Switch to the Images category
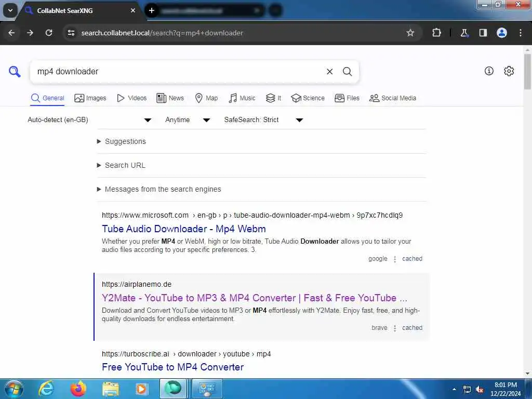The height and width of the screenshot is (399, 532). 90,98
